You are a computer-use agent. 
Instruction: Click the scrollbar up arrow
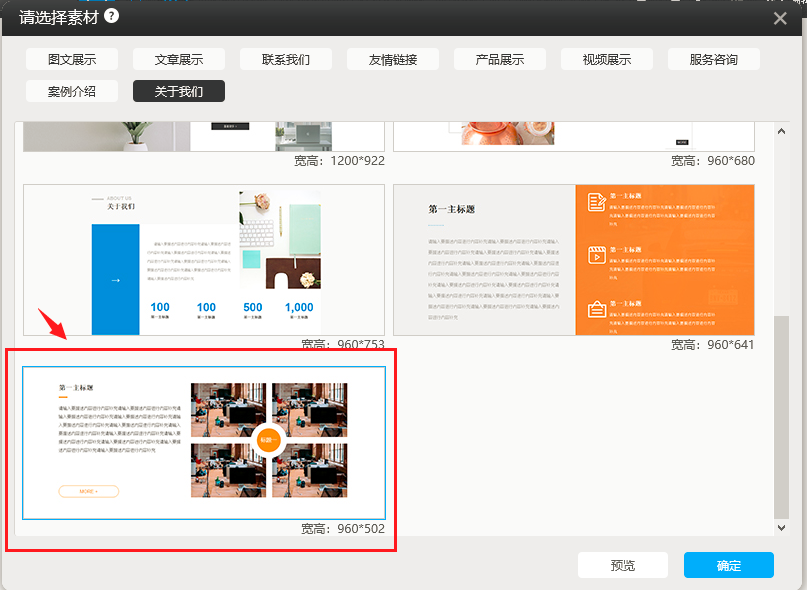pyautogui.click(x=782, y=130)
